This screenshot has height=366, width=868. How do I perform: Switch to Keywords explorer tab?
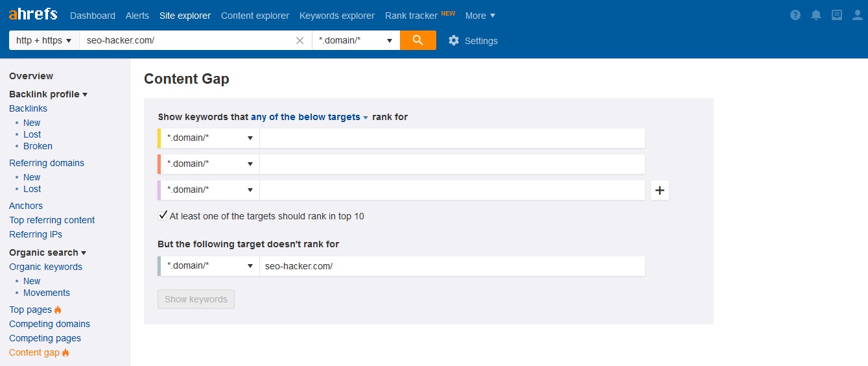[336, 16]
